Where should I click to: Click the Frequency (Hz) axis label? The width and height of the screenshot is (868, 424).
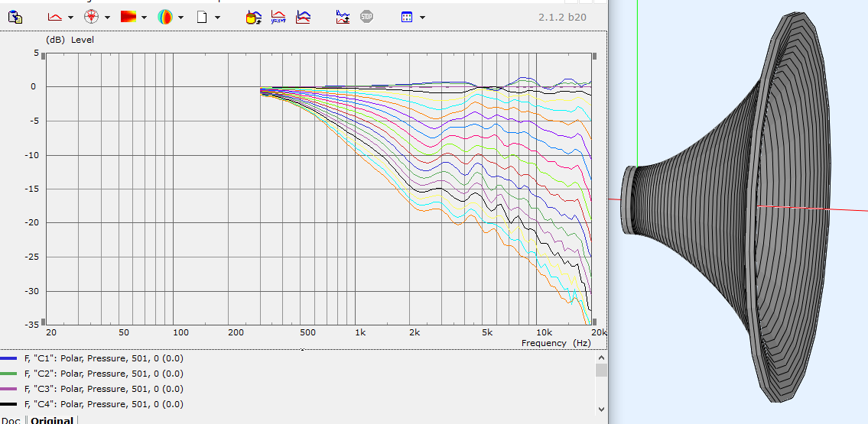click(x=556, y=343)
